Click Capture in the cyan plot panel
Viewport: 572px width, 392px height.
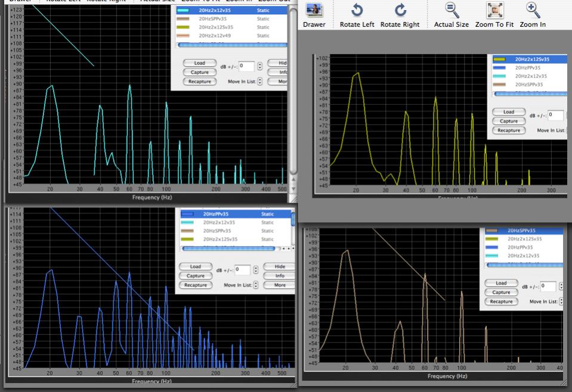[200, 72]
